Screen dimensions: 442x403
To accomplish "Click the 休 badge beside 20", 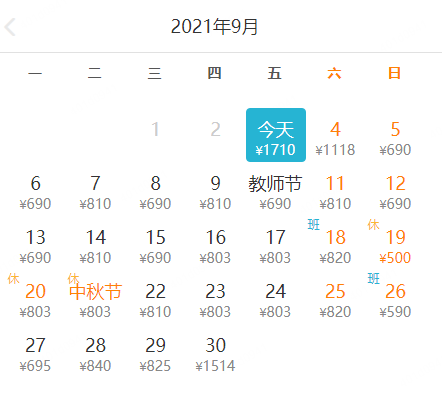I will [13, 279].
